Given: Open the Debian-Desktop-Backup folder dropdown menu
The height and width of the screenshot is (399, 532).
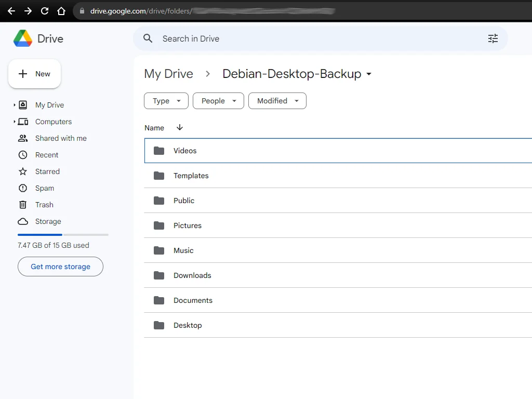Looking at the screenshot, I should 369,74.
